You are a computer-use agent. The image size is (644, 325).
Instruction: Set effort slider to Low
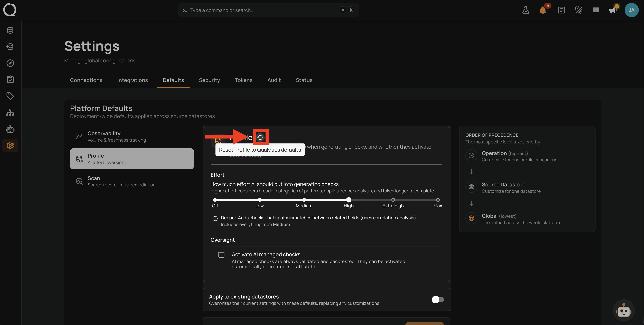260,200
